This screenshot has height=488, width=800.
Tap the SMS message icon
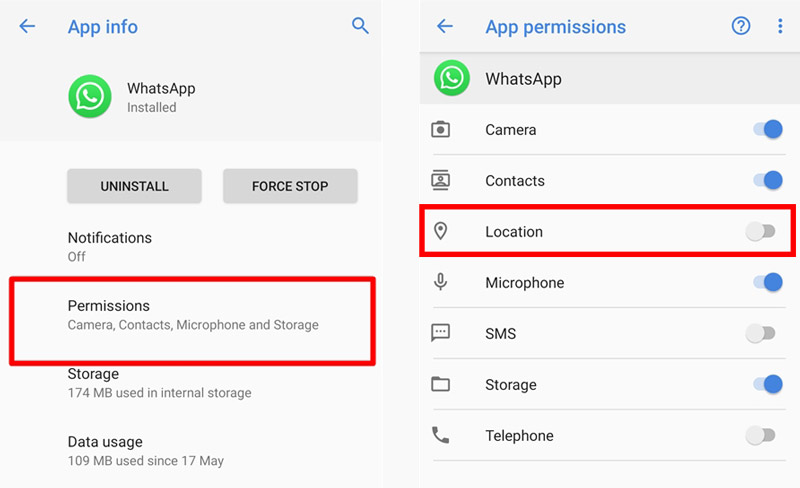point(440,333)
